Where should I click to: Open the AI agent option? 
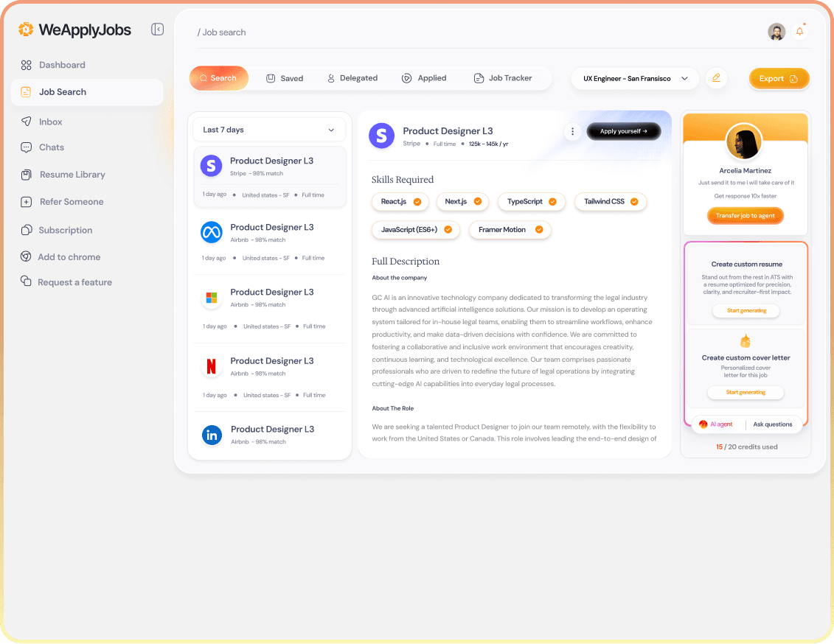716,424
